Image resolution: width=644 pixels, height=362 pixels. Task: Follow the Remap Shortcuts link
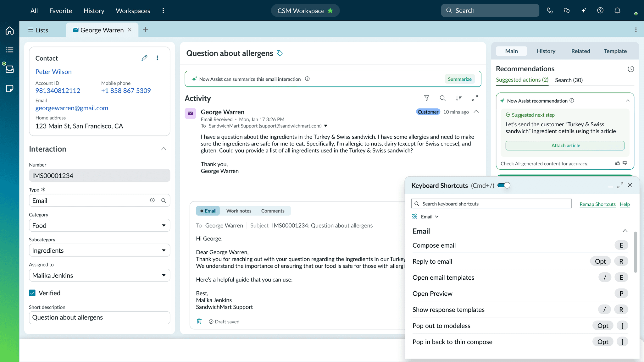pyautogui.click(x=597, y=204)
